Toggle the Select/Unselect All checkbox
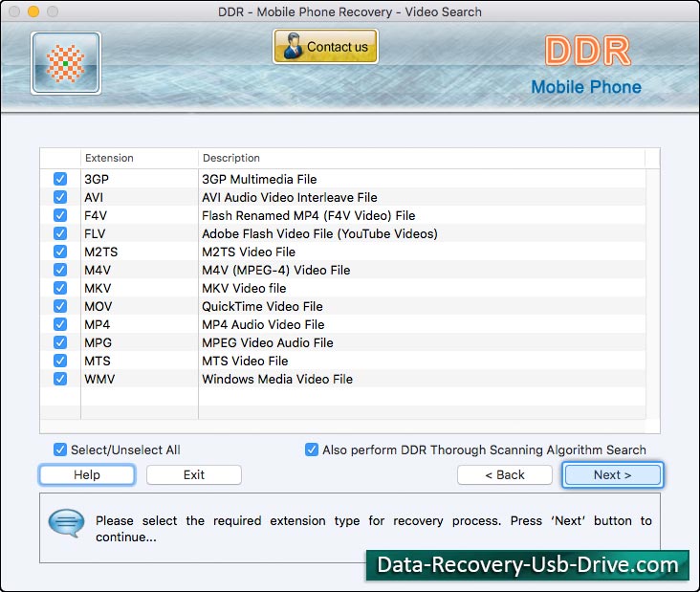700x592 pixels. (60, 449)
